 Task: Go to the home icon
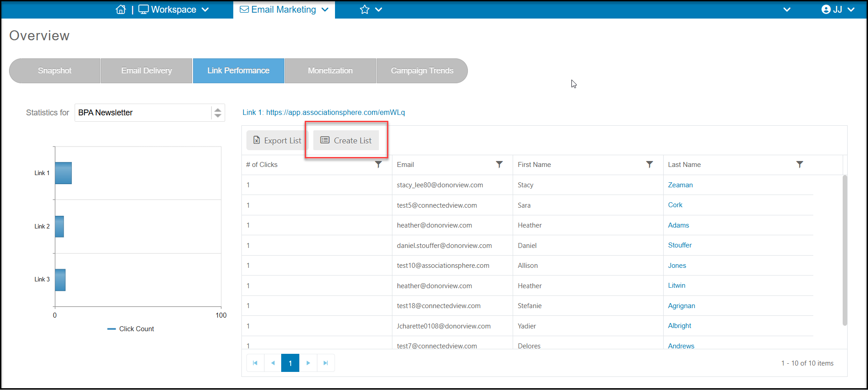tap(121, 10)
